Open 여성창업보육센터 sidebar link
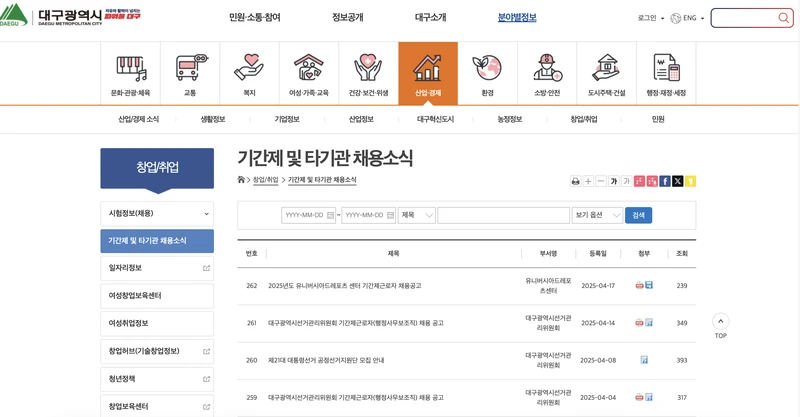Viewport: 800px width, 417px height. pyautogui.click(x=157, y=296)
